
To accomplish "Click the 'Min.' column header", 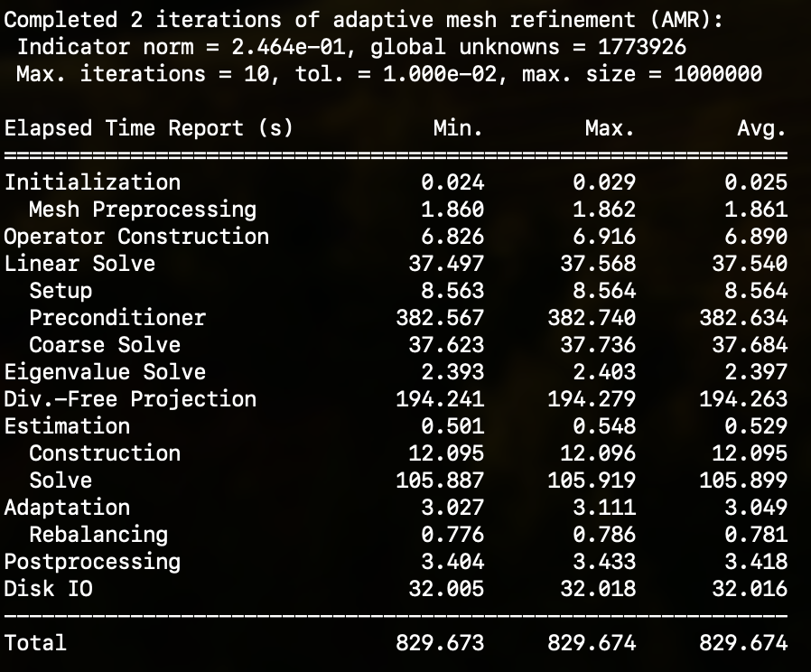I will click(458, 128).
